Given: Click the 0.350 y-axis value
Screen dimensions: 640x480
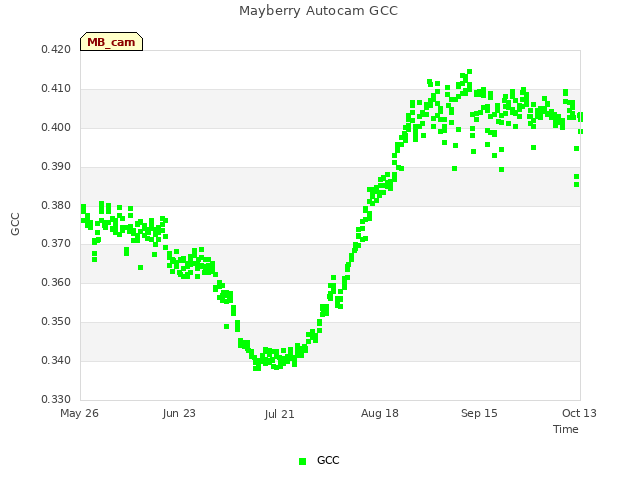Looking at the screenshot, I should [56, 322].
